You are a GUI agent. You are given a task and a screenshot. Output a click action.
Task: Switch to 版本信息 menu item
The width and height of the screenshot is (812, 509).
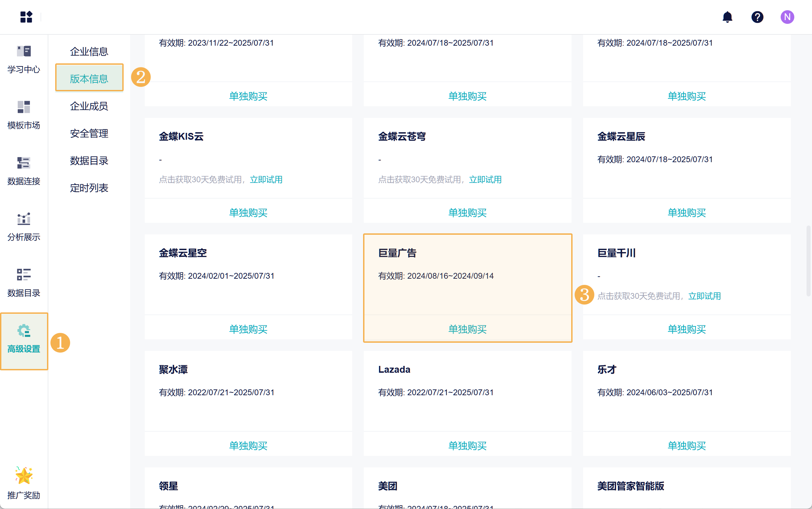coord(89,79)
